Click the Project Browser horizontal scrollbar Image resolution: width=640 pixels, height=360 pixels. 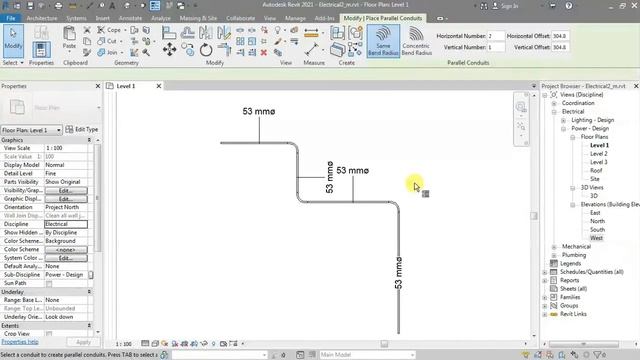click(583, 344)
